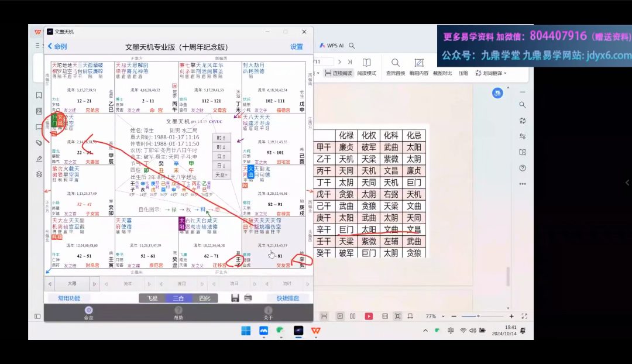This screenshot has height=364, width=632.
Task: Switch chart view to 飞星
Action: tap(152, 298)
